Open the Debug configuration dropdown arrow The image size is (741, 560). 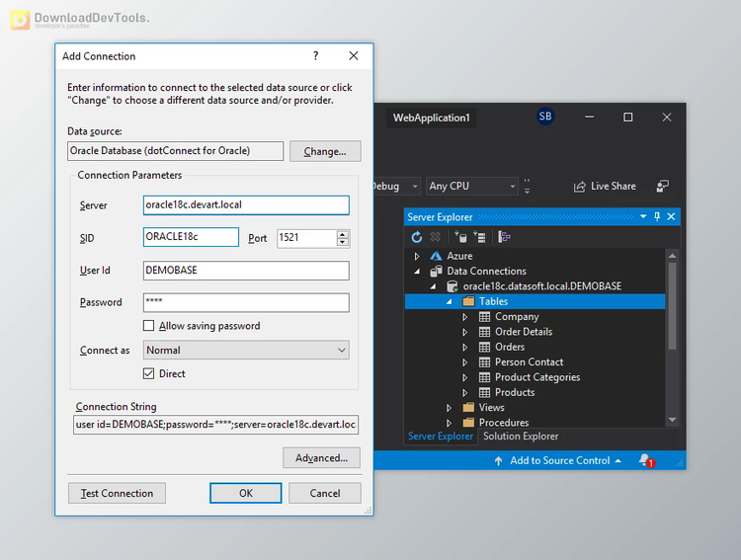pyautogui.click(x=415, y=187)
